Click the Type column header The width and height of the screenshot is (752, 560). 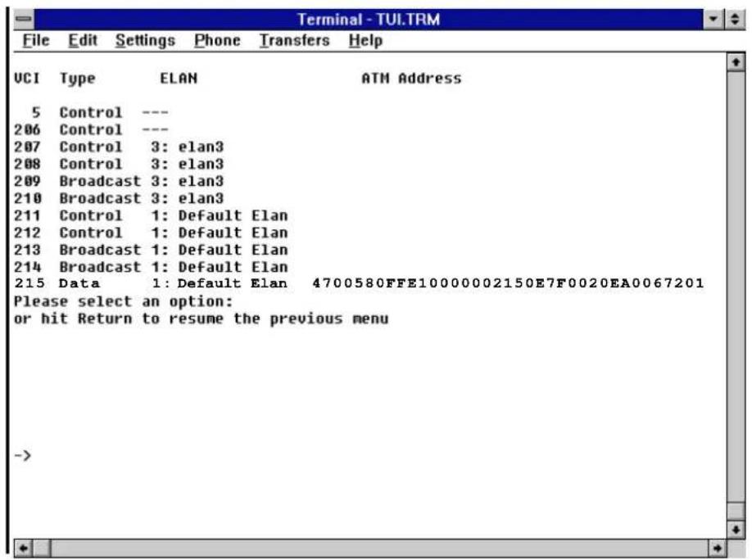pos(78,79)
